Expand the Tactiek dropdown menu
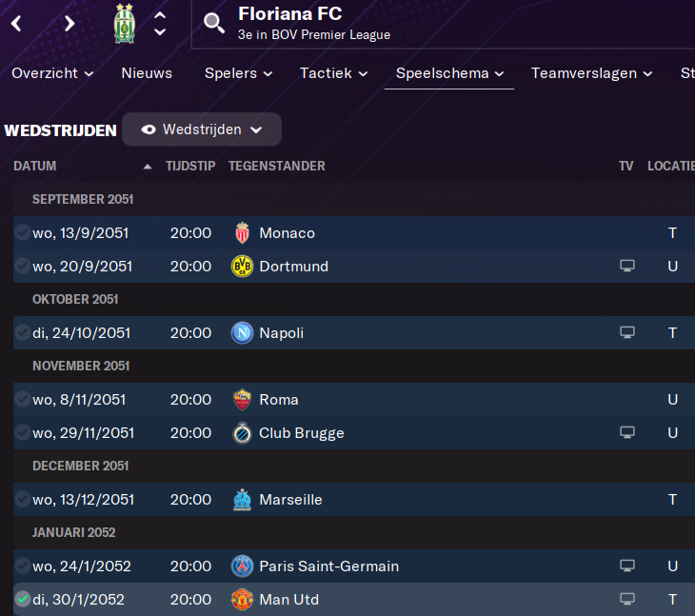The width and height of the screenshot is (695, 616). click(333, 73)
